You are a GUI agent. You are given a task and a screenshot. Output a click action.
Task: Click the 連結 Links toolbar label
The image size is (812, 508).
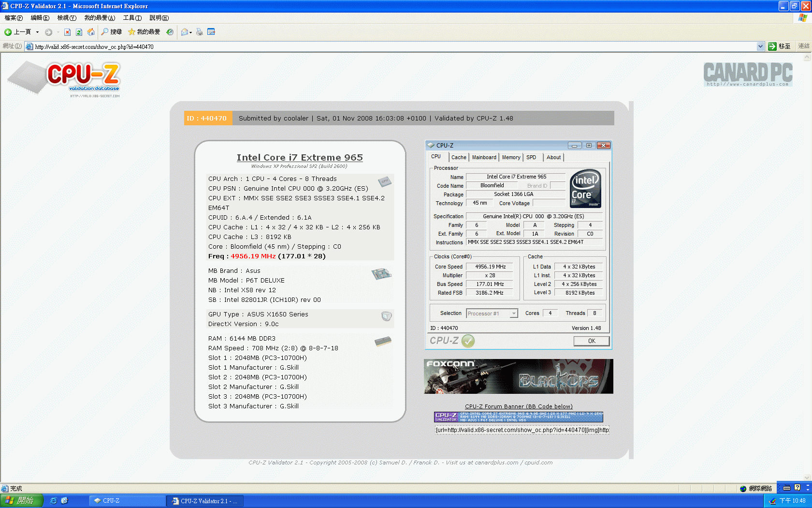point(804,46)
